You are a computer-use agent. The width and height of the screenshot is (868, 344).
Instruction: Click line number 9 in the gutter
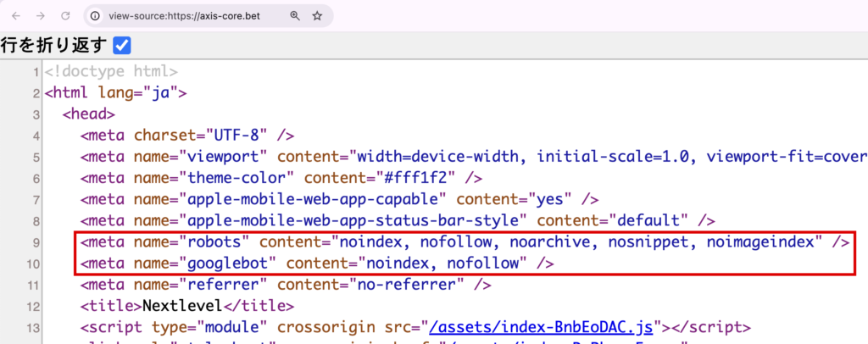click(36, 242)
